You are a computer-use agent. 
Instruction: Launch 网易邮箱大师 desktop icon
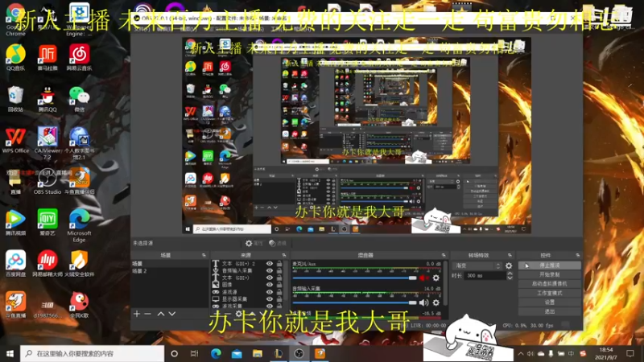47,263
